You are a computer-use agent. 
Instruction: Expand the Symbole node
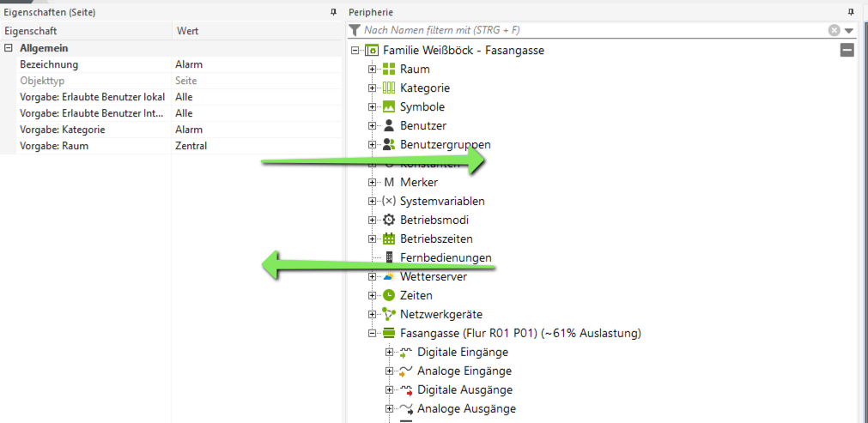pos(372,106)
